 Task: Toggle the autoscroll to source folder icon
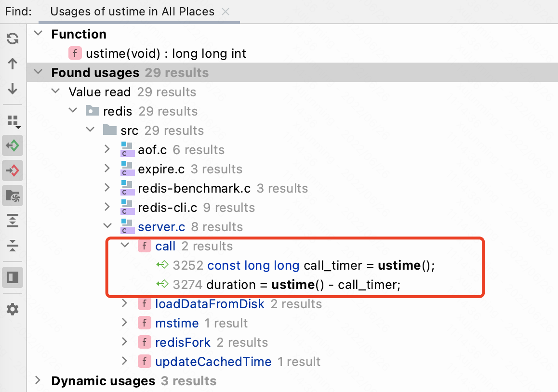click(x=13, y=196)
